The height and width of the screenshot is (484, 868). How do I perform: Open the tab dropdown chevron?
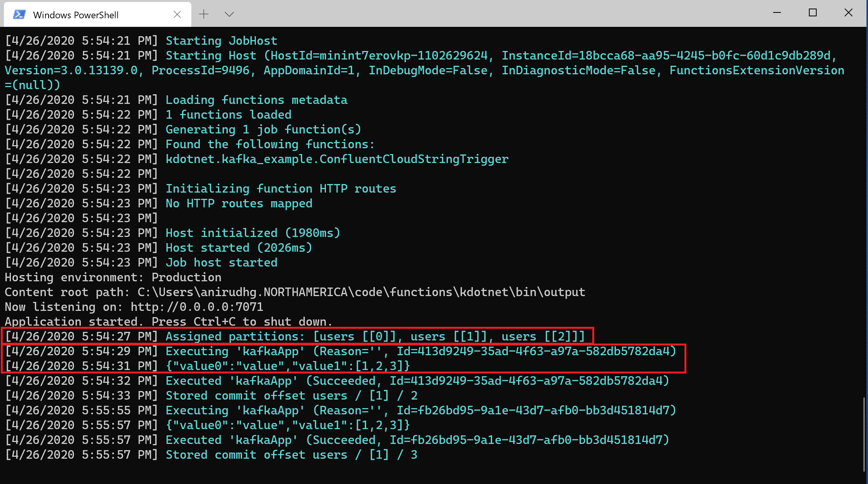point(229,14)
